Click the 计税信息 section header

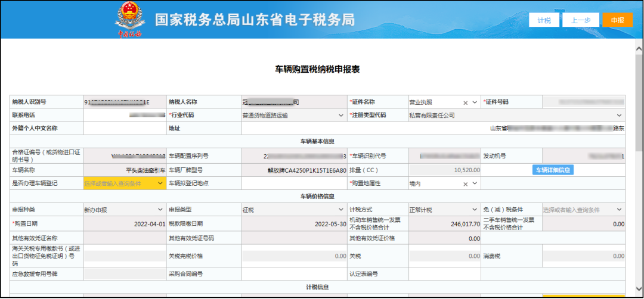point(317,288)
